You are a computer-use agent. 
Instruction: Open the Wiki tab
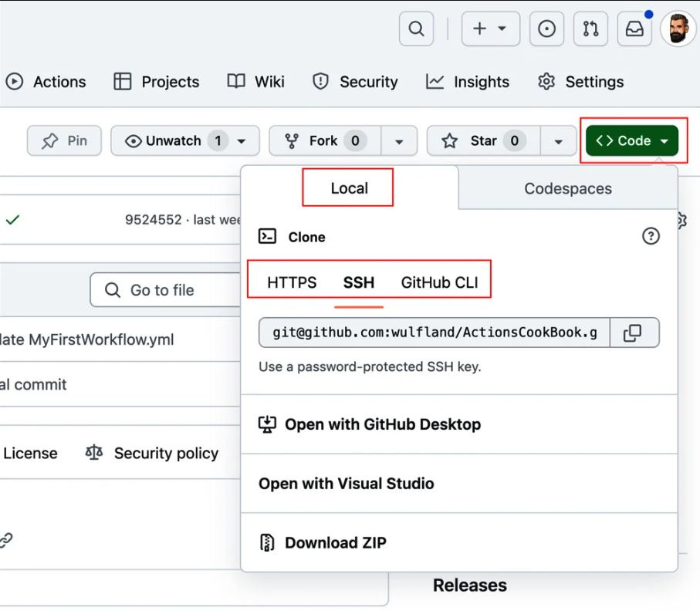[x=255, y=82]
